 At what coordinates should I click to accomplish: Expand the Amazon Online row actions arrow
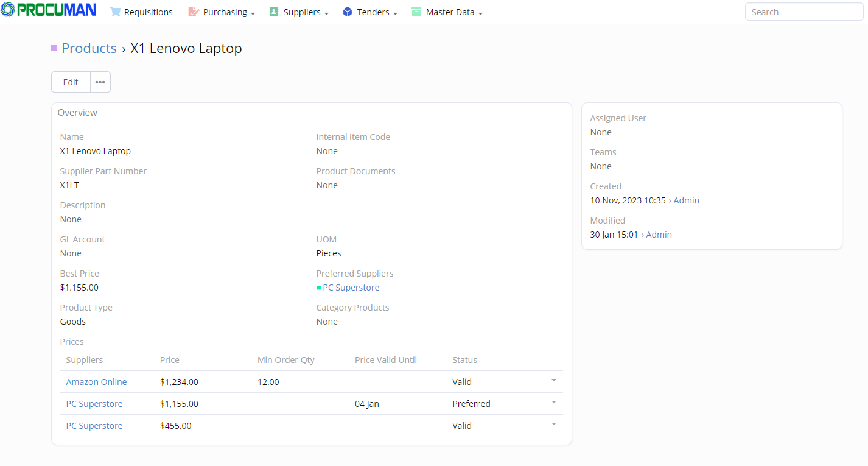[x=553, y=380]
